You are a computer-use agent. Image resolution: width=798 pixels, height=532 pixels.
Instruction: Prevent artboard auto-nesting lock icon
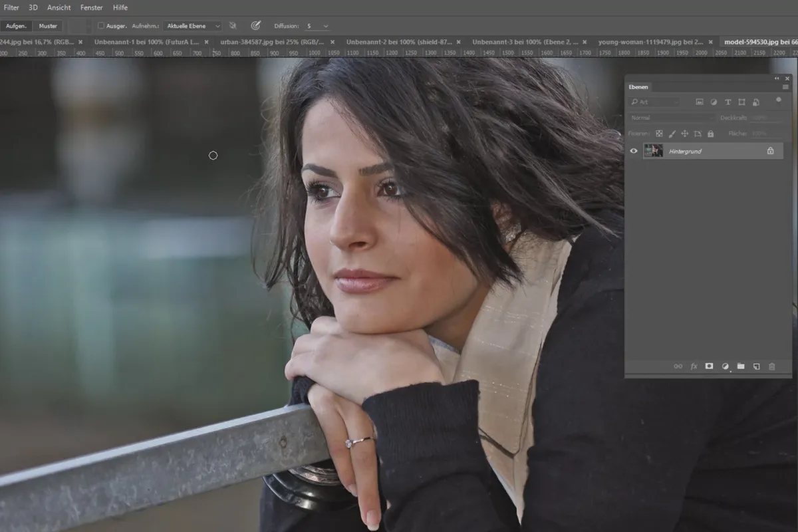698,134
